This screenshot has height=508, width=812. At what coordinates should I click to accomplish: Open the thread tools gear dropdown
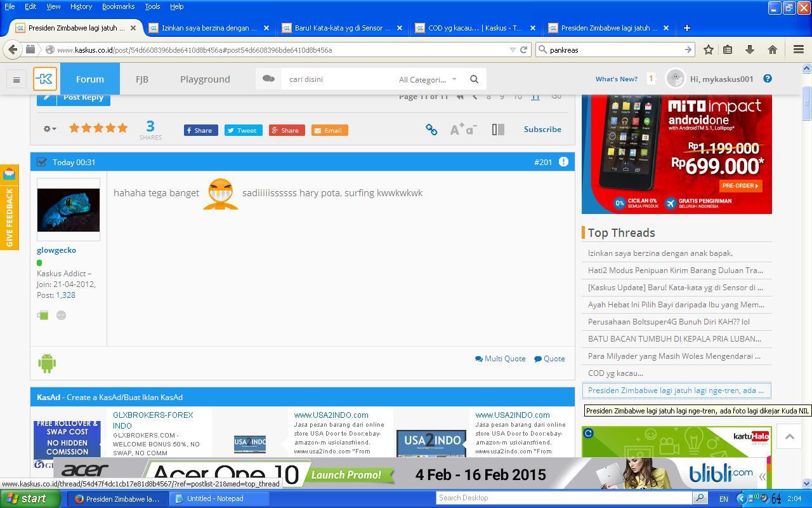pyautogui.click(x=49, y=129)
